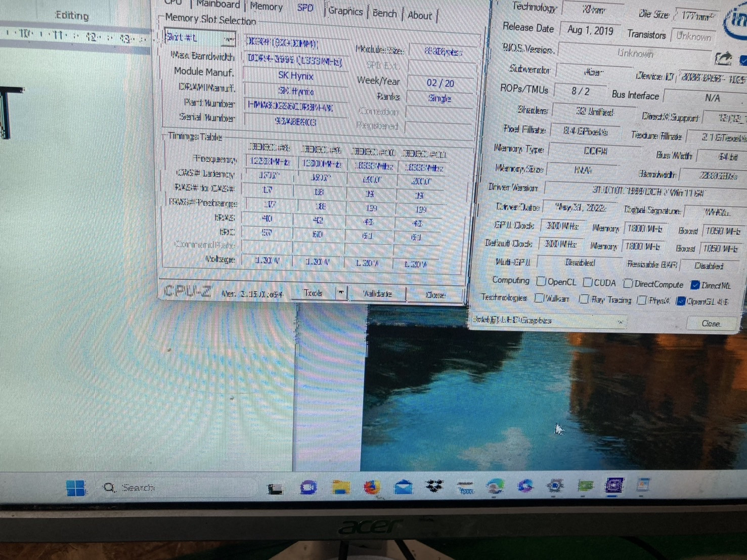
Task: Open the About tab in CPU-Z
Action: (x=420, y=15)
